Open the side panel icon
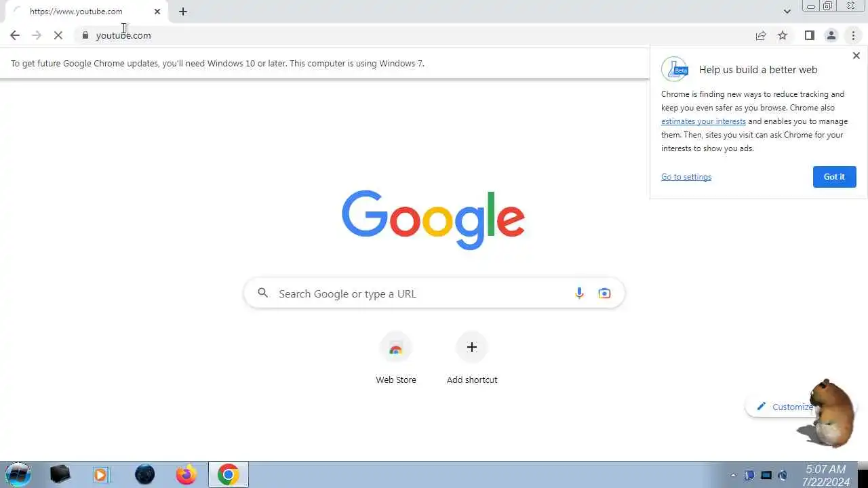 pyautogui.click(x=809, y=35)
